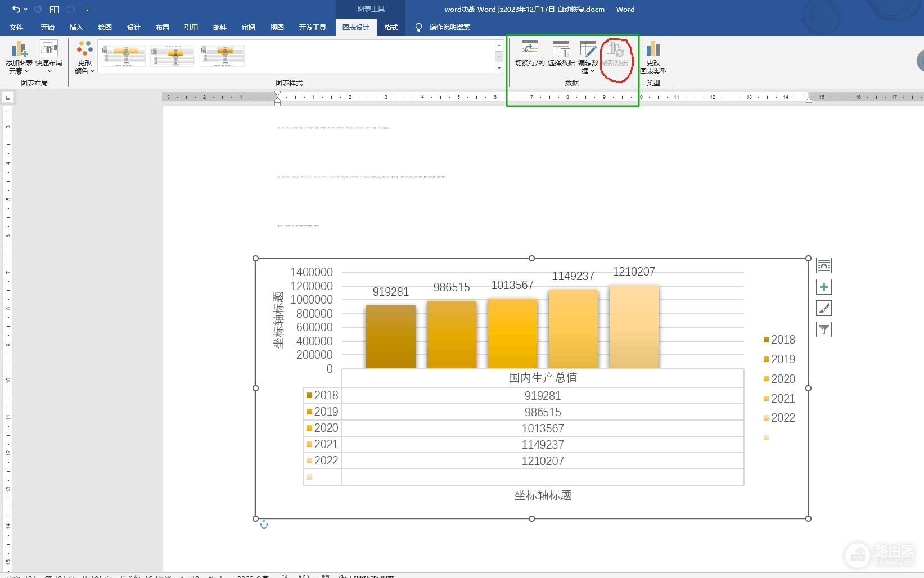Expand the Change Colors dropdown

84,57
